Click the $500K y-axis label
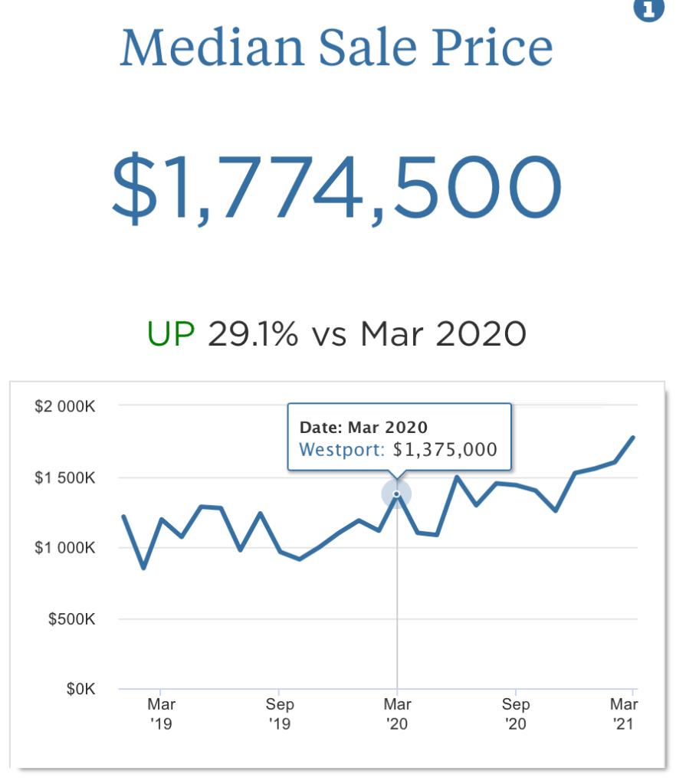This screenshot has height=784, width=676. click(x=72, y=618)
